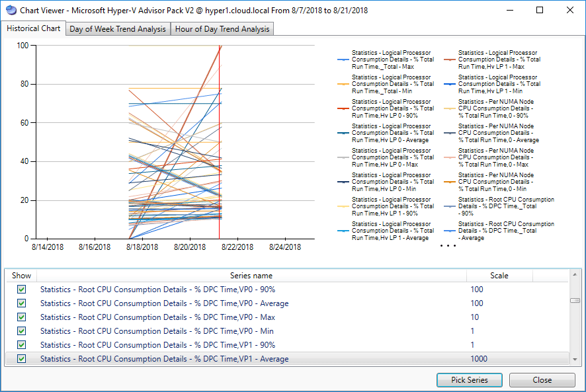586x392 pixels.
Task: Uncheck the DPC Time VP1 - 90% series
Action: tap(21, 344)
